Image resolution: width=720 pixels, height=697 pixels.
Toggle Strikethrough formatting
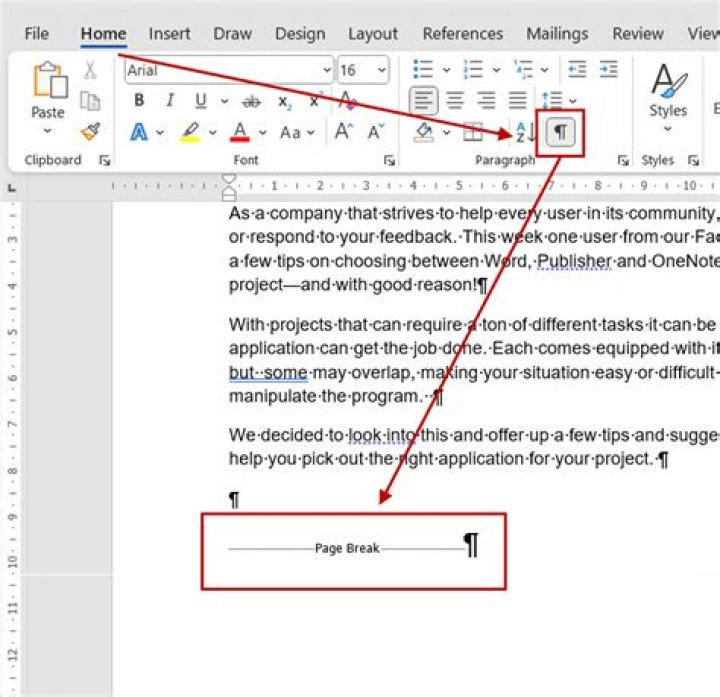pos(251,101)
